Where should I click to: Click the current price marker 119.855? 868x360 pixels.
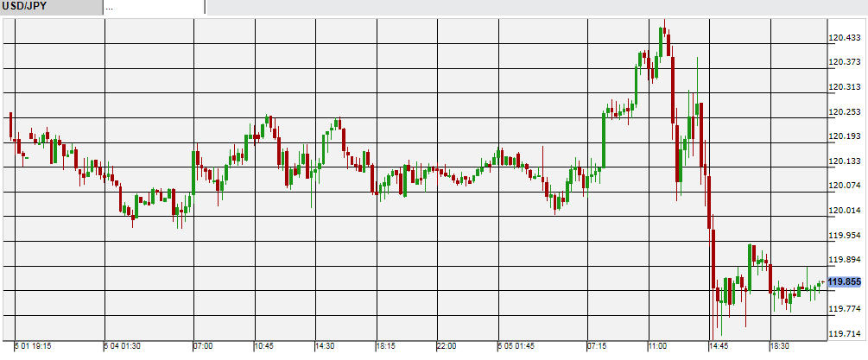(845, 282)
